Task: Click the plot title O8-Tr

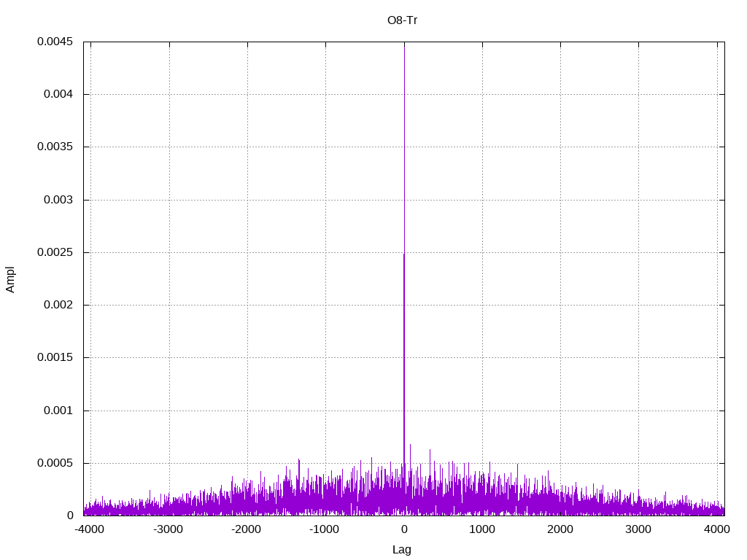Action: click(x=403, y=20)
